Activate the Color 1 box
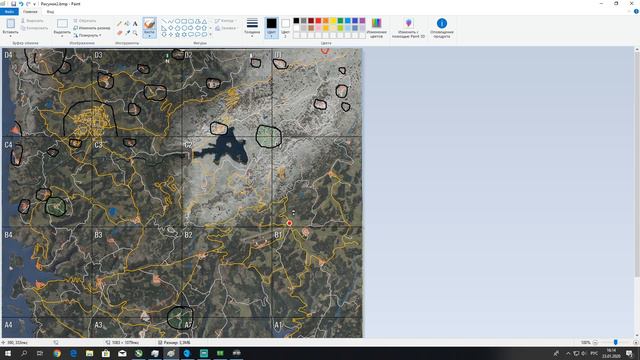The image size is (640, 360). click(x=271, y=27)
